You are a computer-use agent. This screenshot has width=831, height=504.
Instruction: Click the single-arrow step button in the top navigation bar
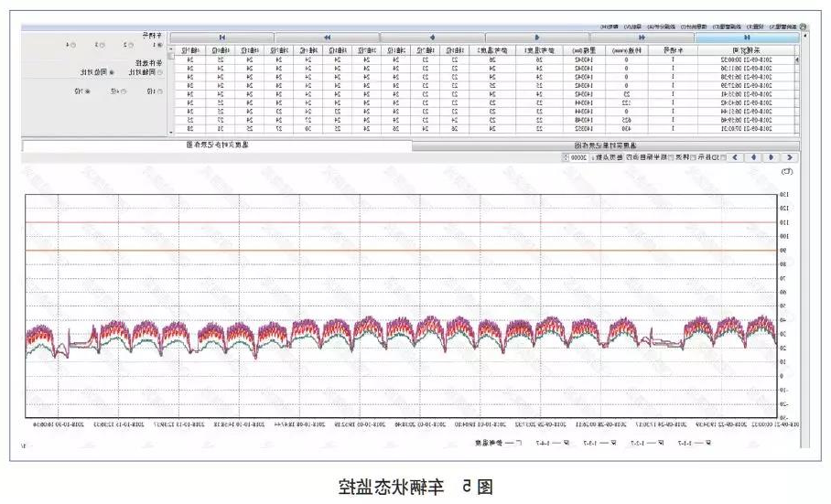pos(536,37)
